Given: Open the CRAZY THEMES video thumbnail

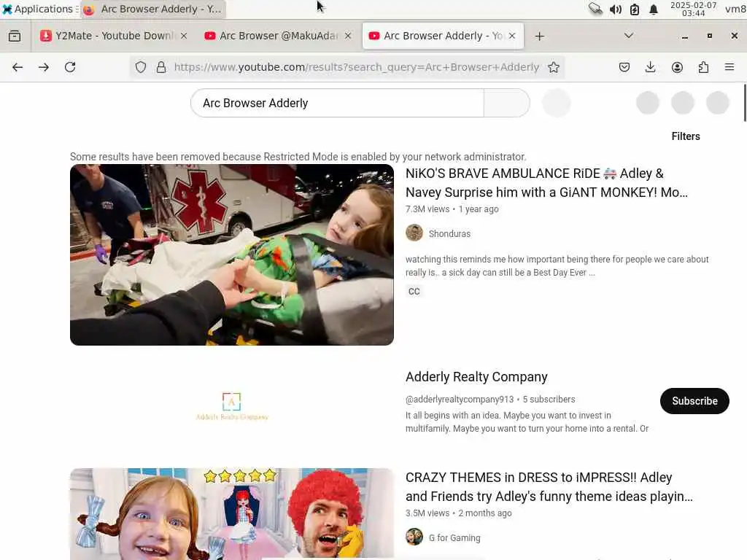Looking at the screenshot, I should click(x=231, y=514).
